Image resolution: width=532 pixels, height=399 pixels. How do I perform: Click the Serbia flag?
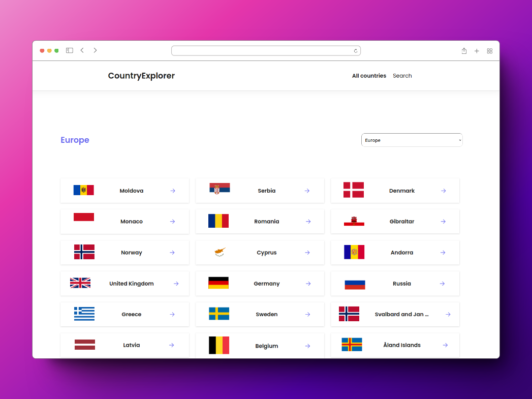(x=220, y=188)
